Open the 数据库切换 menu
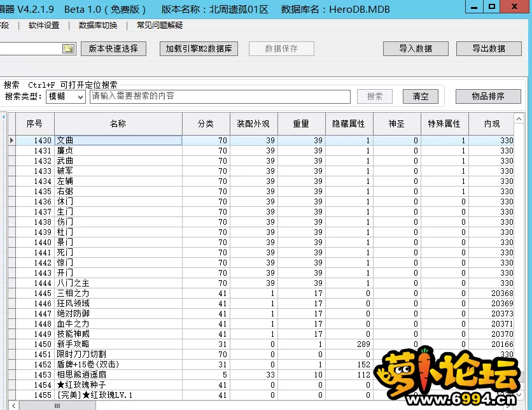 [x=98, y=25]
